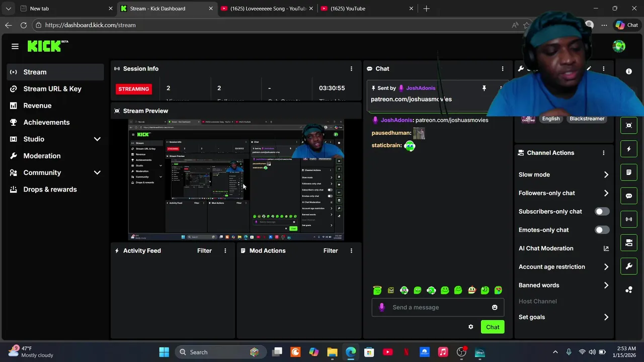Open chat settings gear icon

click(470, 327)
